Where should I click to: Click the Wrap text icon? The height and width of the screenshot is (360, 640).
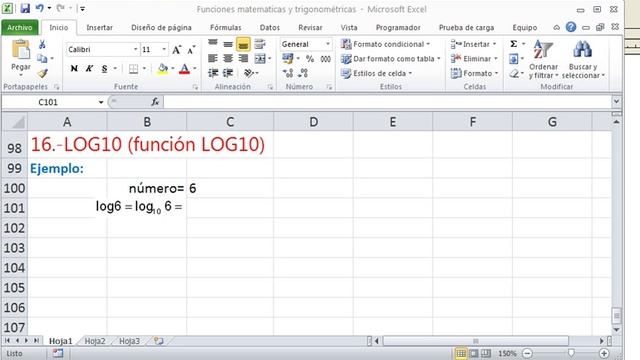tap(260, 44)
